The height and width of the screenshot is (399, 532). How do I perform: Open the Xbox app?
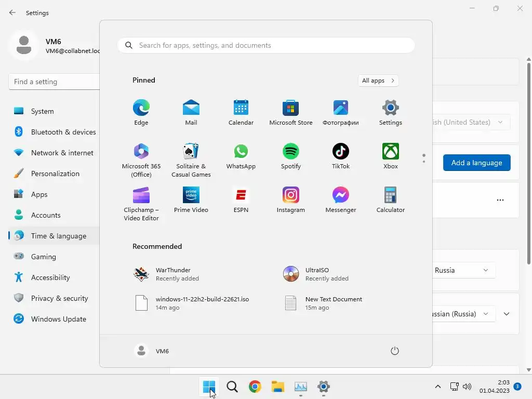[x=391, y=156]
